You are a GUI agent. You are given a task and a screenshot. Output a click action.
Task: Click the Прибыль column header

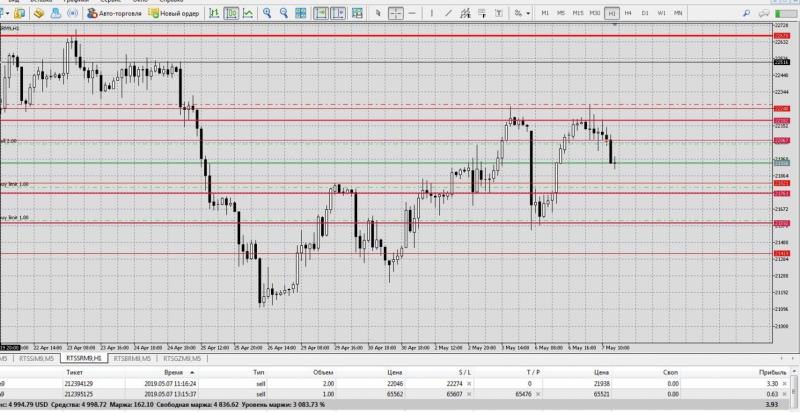click(772, 370)
